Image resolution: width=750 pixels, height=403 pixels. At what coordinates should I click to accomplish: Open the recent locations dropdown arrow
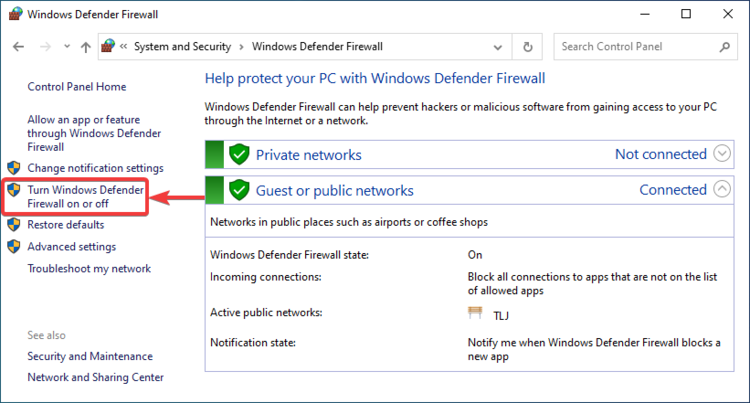(67, 47)
